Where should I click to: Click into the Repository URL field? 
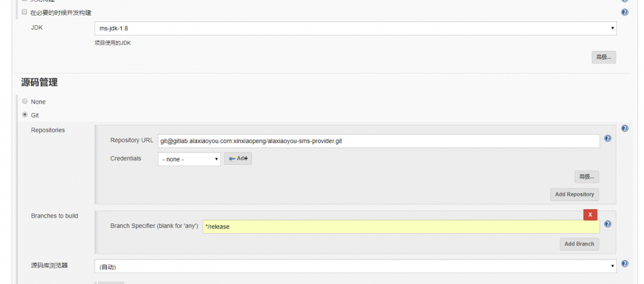pyautogui.click(x=379, y=141)
